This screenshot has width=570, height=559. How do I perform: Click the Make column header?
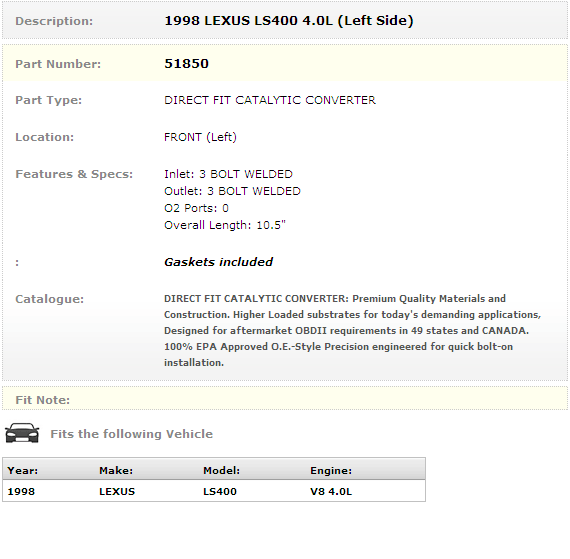point(116,470)
